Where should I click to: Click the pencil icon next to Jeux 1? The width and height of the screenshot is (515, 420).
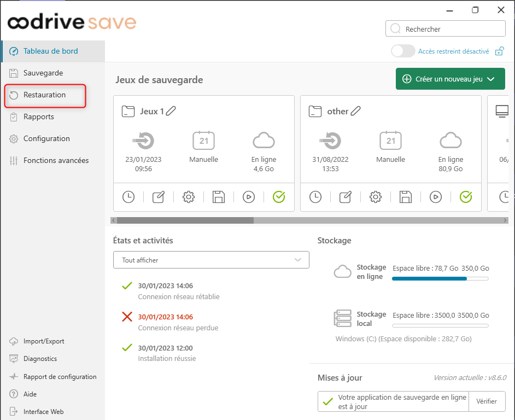click(171, 111)
